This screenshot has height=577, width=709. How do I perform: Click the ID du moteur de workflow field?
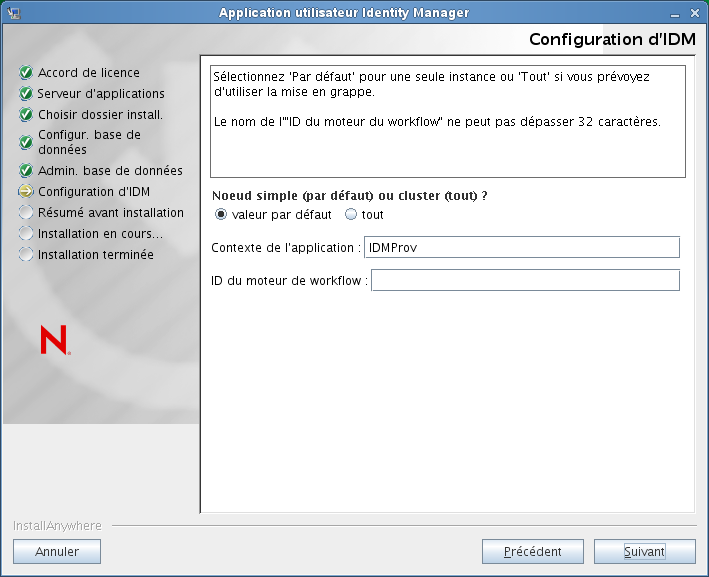tap(524, 280)
